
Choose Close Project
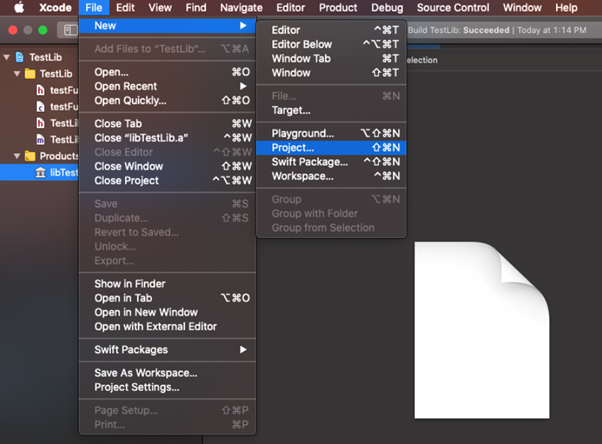[x=167, y=180]
